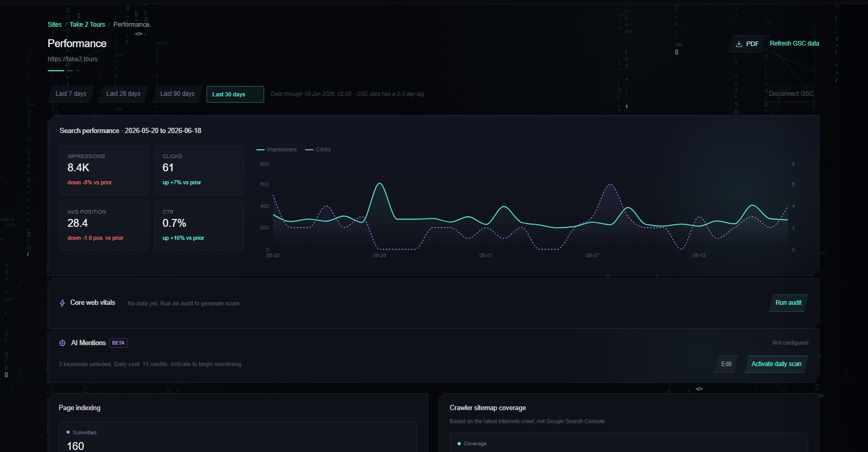Click the lightning icon beside Core web vitals
868x452 pixels.
coord(62,303)
